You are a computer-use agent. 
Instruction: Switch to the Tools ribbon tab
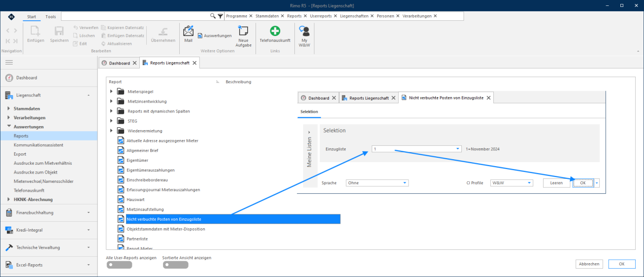point(51,17)
